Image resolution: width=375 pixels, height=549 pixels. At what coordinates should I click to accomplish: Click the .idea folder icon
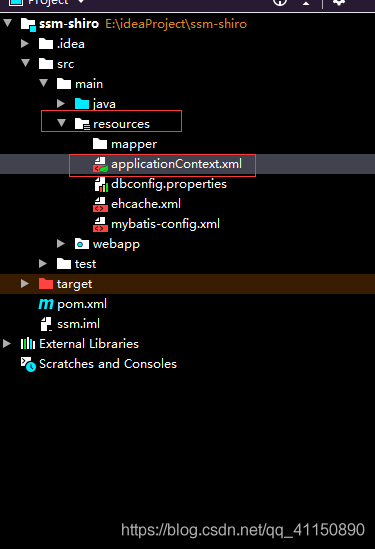pos(46,44)
